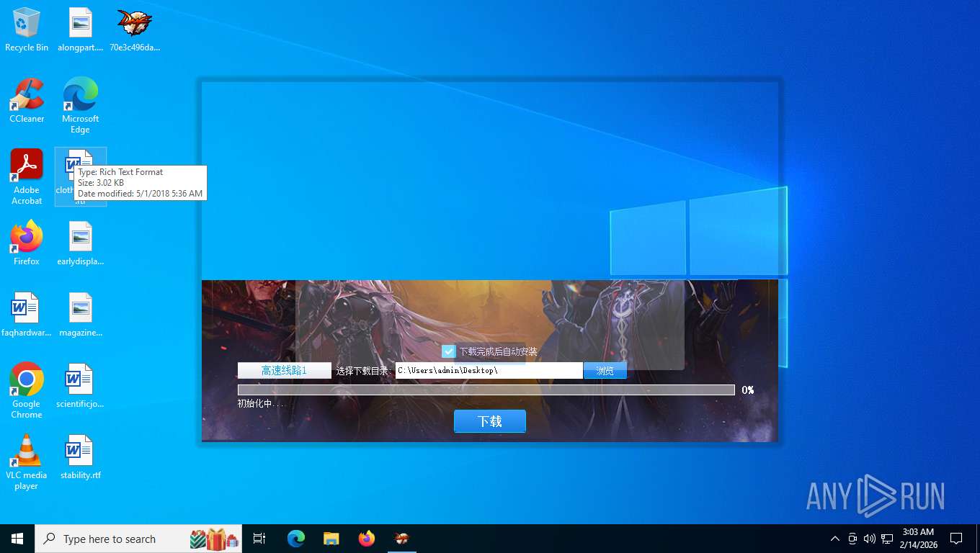Select the faqhardwar Word document icon

pos(27,315)
